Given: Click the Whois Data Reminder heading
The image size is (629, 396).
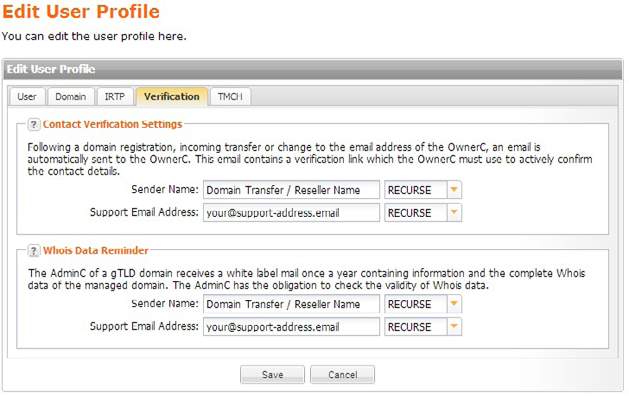Looking at the screenshot, I should point(95,251).
